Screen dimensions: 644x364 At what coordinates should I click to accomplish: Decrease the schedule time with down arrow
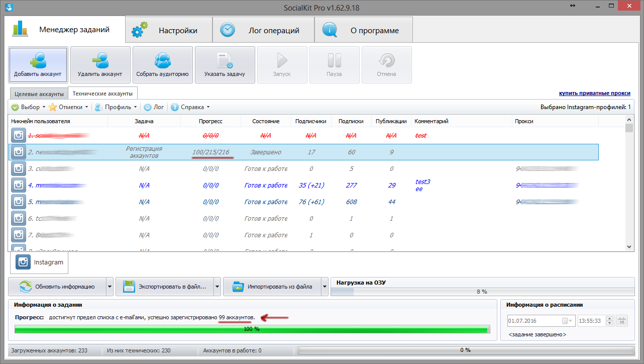[x=610, y=323]
